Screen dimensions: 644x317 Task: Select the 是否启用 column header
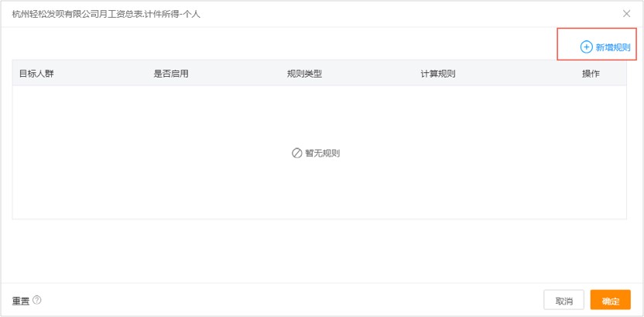[x=171, y=74]
